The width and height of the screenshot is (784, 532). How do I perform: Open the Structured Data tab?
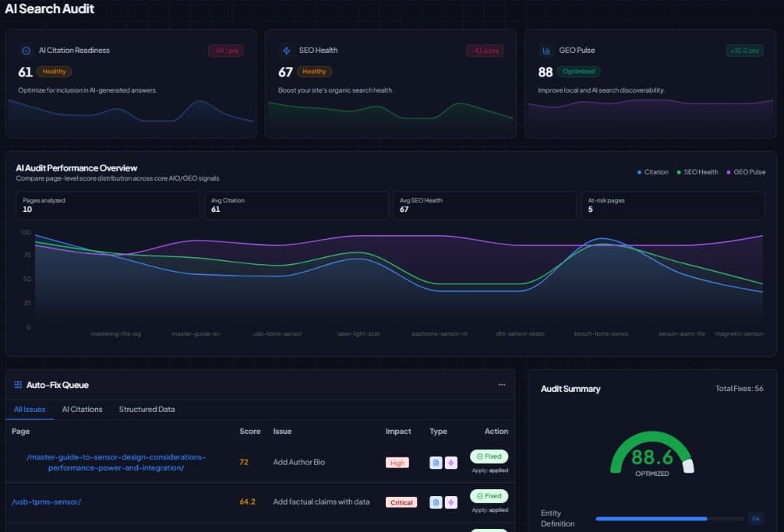pos(145,409)
